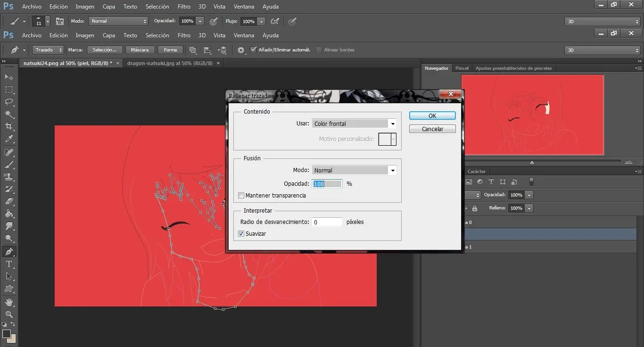
Task: Filter layers by smart objects icon
Action: [514, 182]
